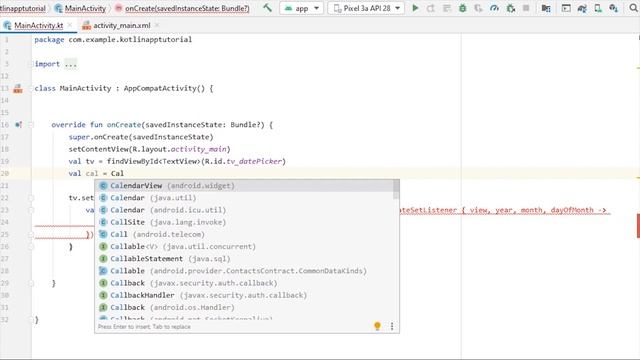Click Sync Project with Gradle Files icon
This screenshot has height=360, width=640.
coord(582,8)
